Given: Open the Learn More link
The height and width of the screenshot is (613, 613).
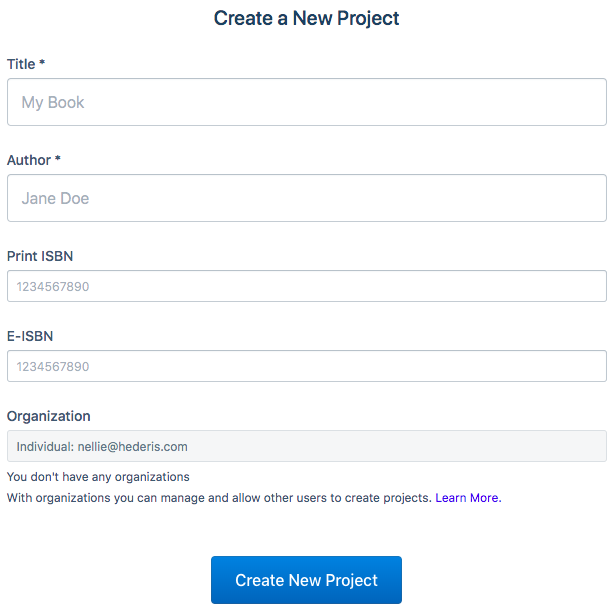Looking at the screenshot, I should click(468, 498).
